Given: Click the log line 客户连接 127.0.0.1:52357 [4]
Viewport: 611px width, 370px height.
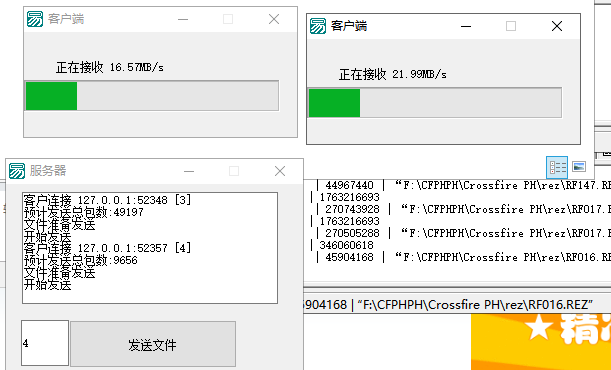Looking at the screenshot, I should [x=107, y=248].
